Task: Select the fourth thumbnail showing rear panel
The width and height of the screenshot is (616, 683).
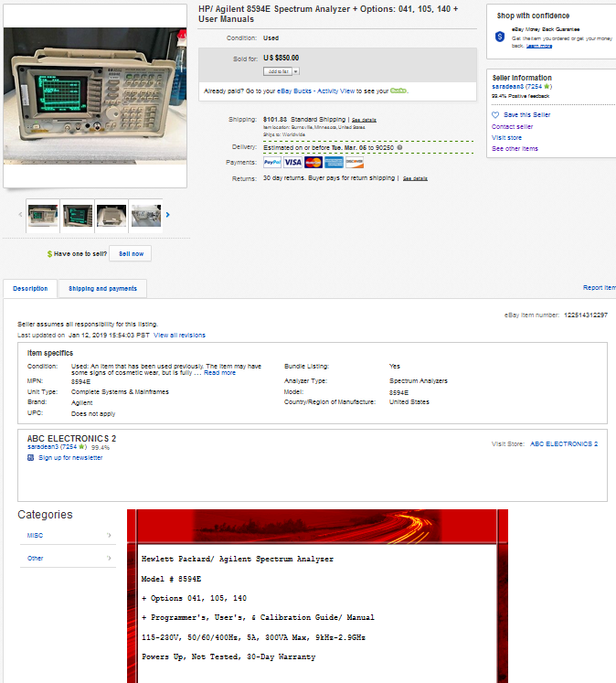Action: 146,216
